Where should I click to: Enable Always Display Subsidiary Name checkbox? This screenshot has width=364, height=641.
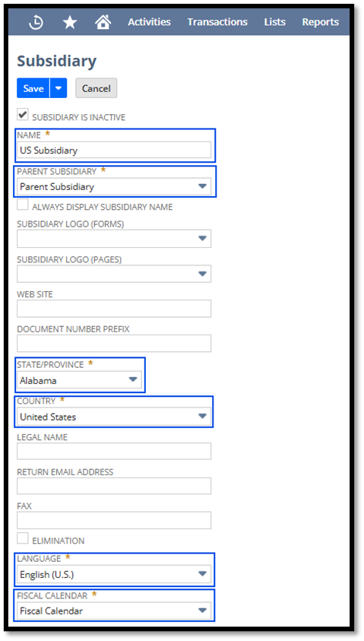[x=23, y=204]
